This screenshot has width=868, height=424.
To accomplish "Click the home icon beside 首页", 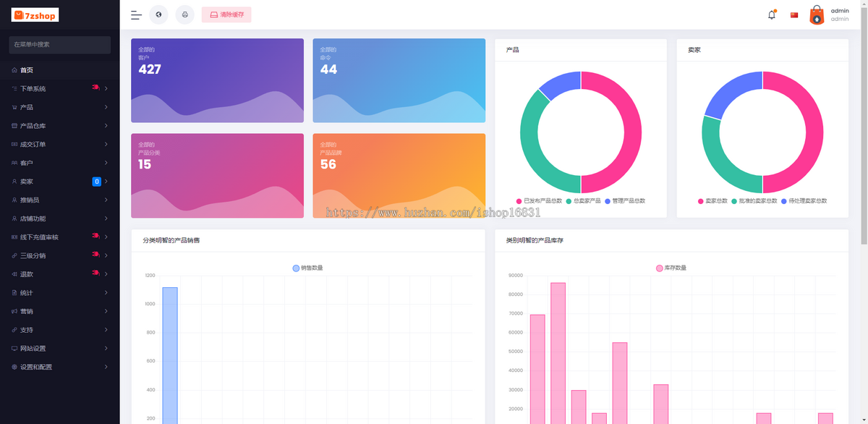I will tap(14, 70).
